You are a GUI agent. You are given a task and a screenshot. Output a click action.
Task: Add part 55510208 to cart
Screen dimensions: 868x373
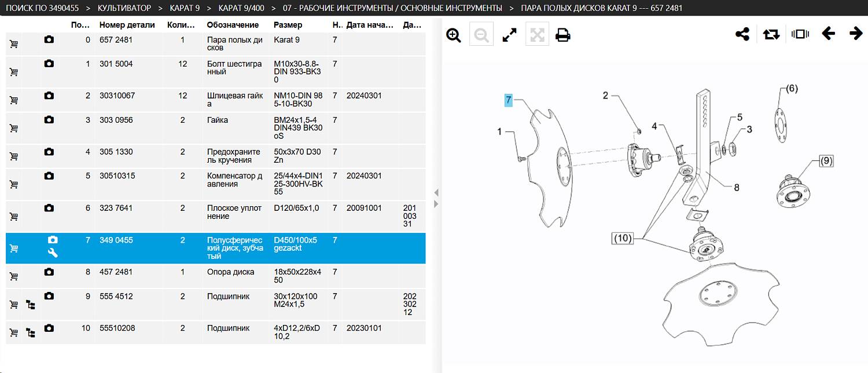14,332
